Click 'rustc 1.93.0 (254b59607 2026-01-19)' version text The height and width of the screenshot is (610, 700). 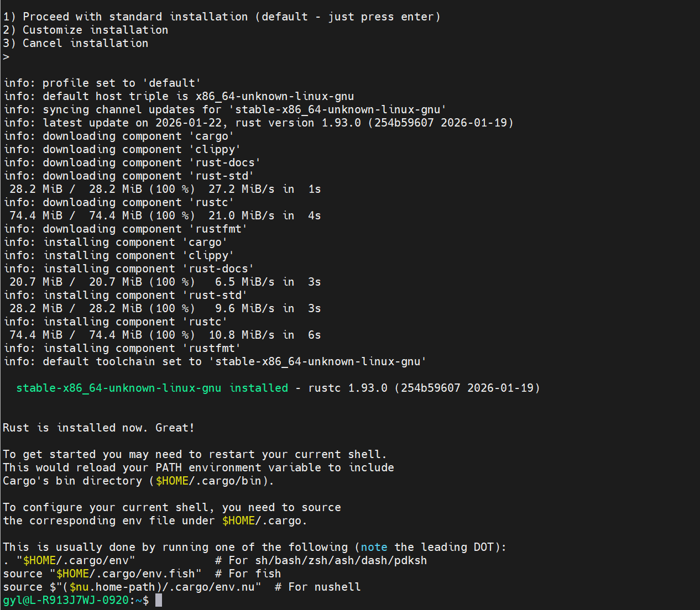(x=424, y=388)
